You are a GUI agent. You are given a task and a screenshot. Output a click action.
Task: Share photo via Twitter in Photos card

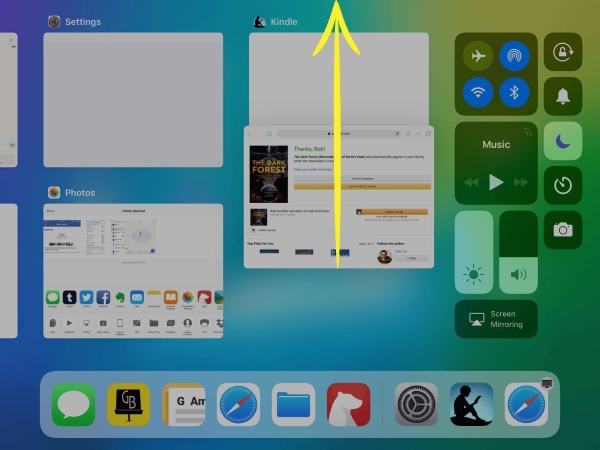86,297
